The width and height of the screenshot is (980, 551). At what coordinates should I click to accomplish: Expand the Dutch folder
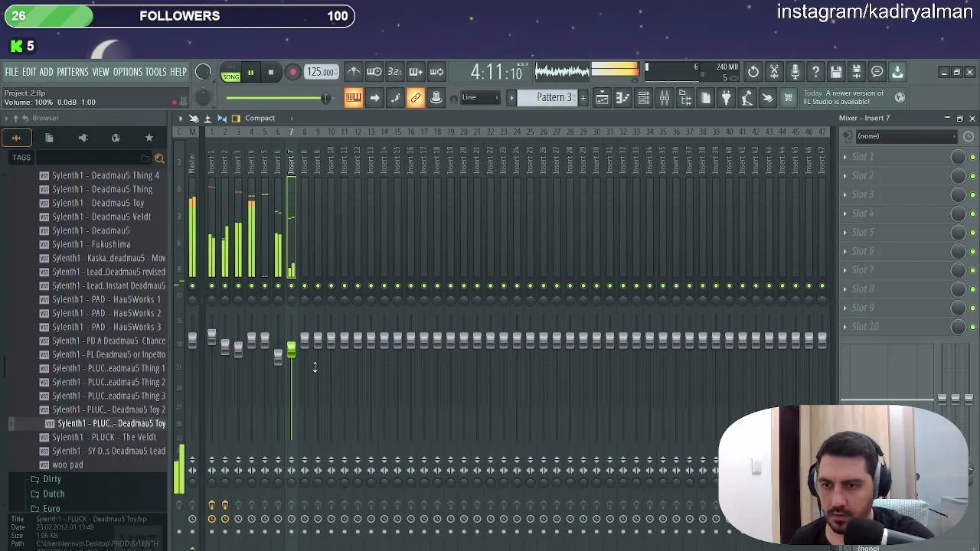coord(54,494)
